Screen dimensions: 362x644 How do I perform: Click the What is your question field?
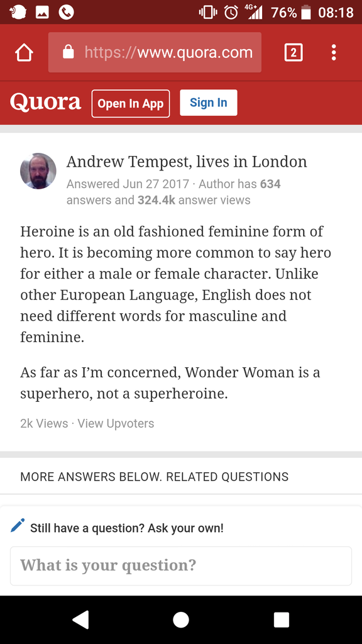(181, 565)
